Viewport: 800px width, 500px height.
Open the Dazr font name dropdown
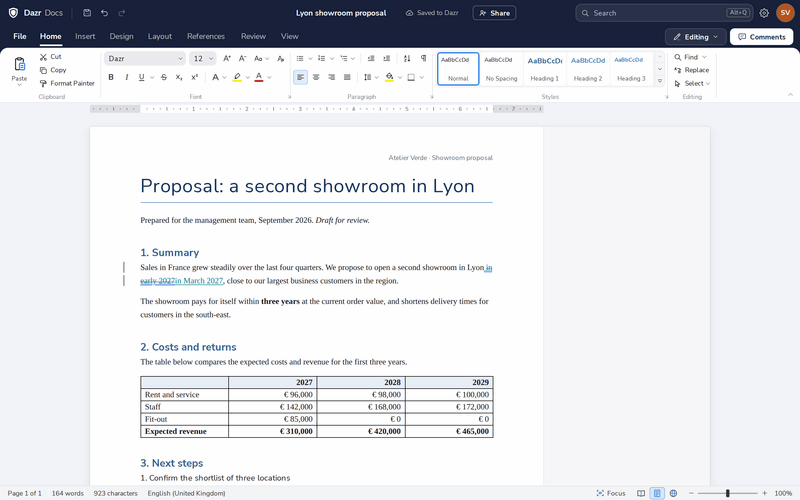coord(145,58)
